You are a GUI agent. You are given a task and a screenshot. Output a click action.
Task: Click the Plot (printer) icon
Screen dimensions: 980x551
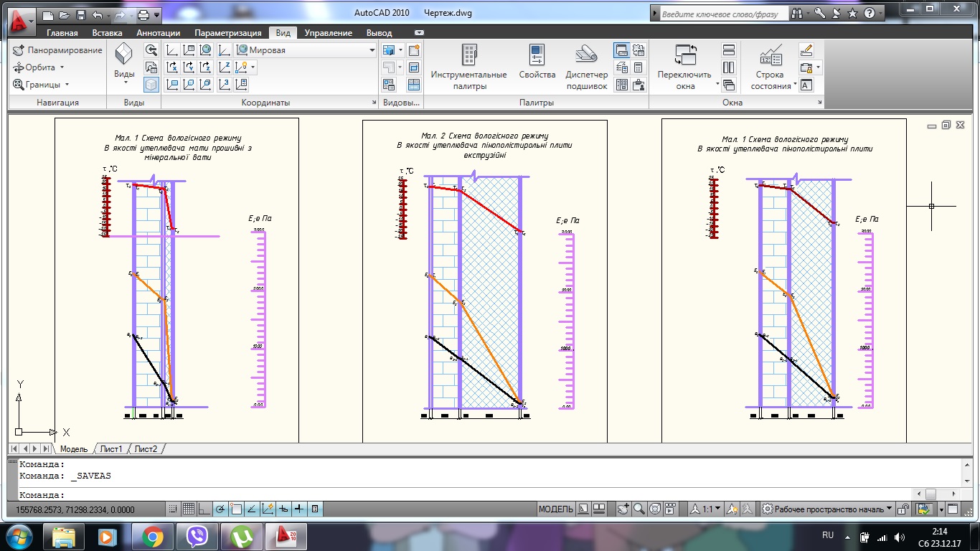pos(143,14)
